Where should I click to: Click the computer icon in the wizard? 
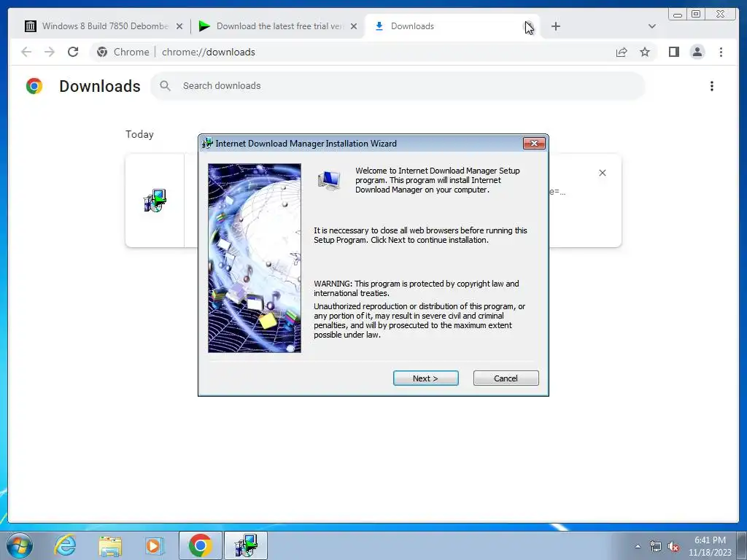tap(329, 181)
